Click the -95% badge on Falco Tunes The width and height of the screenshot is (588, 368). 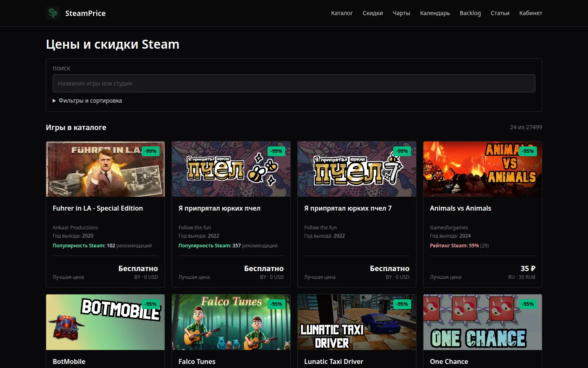[277, 304]
